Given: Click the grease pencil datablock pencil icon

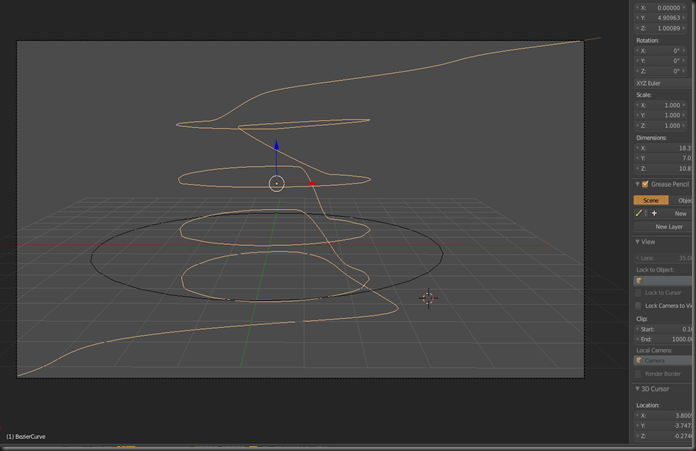Looking at the screenshot, I should click(639, 214).
